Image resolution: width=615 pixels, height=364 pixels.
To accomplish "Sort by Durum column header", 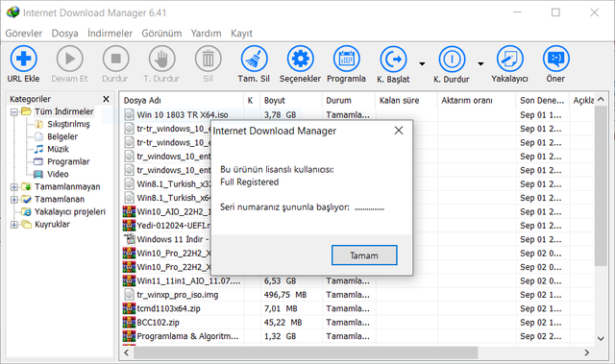I will [348, 100].
